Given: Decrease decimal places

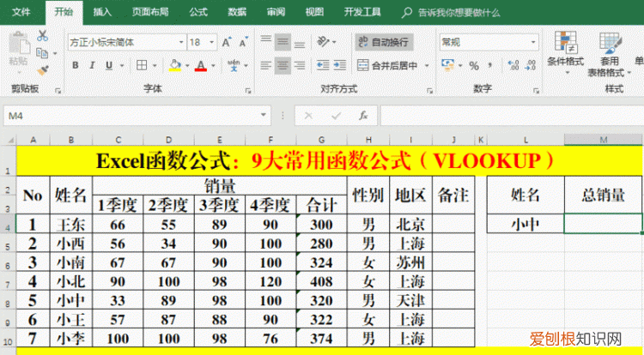Looking at the screenshot, I should (x=531, y=65).
